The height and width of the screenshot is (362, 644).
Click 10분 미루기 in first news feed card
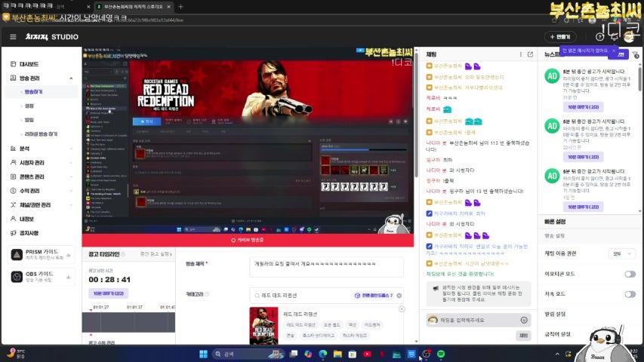pos(583,107)
